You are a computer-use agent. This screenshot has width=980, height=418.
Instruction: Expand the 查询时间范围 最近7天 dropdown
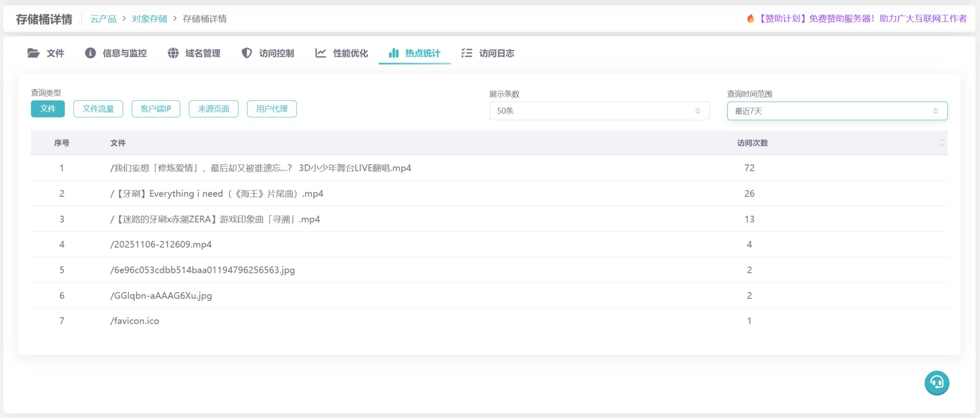[837, 111]
